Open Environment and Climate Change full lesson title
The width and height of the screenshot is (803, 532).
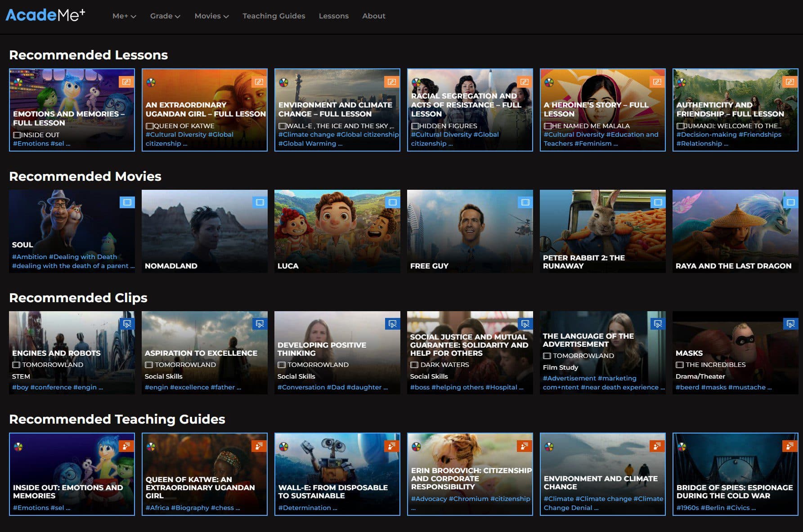[x=335, y=109]
